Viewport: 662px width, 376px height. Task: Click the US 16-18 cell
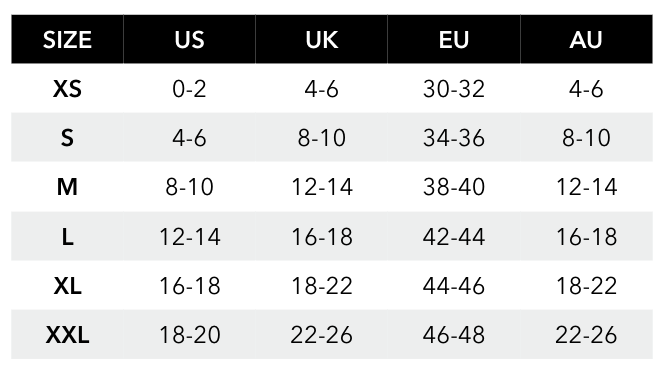(x=190, y=285)
